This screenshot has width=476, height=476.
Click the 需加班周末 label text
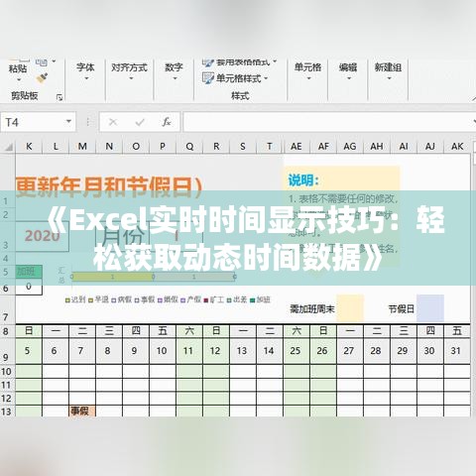tap(312, 309)
